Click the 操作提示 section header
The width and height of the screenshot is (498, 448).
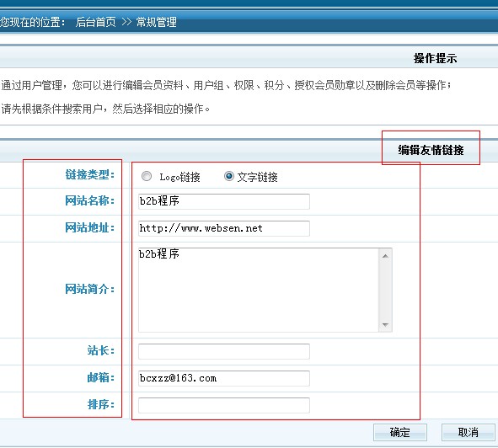435,58
